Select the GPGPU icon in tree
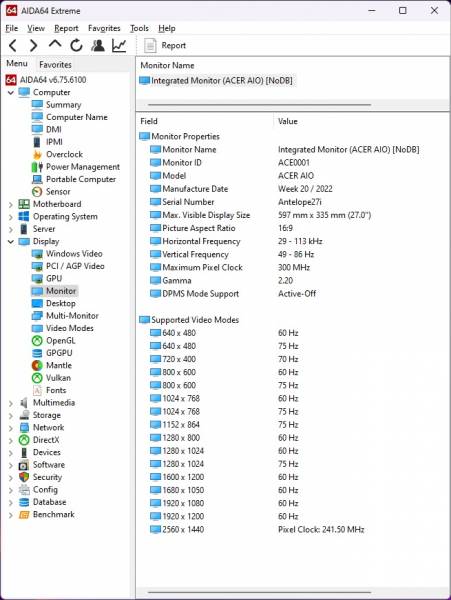This screenshot has height=600, width=451. [x=37, y=353]
